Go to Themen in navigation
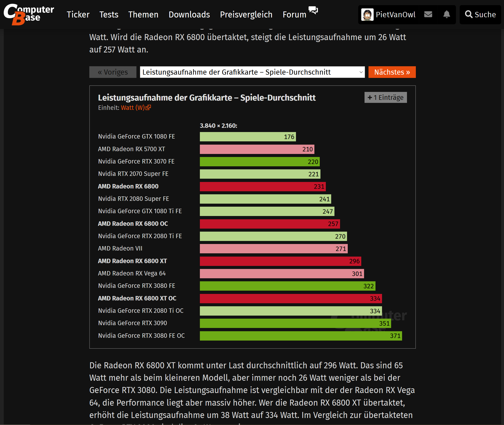 click(143, 14)
